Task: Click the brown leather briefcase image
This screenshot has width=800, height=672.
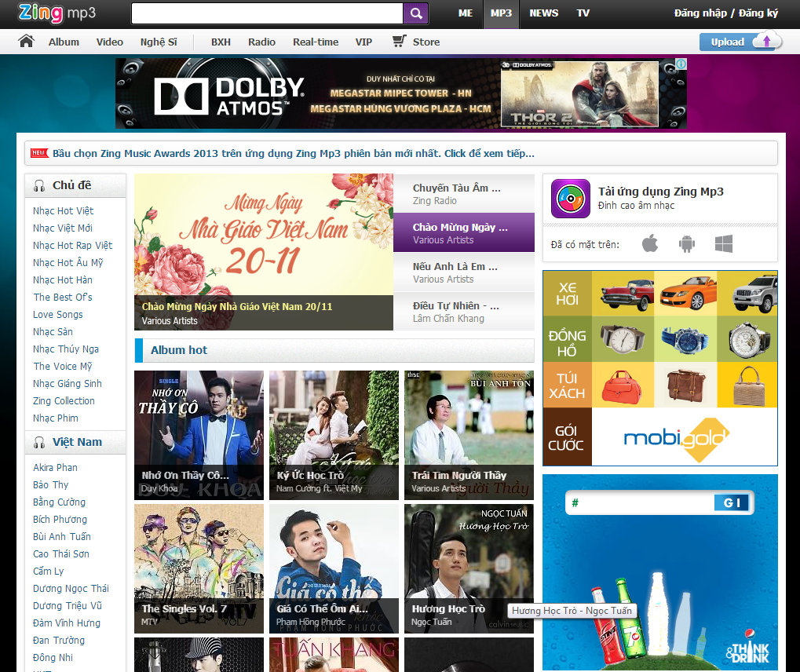Action: point(686,385)
